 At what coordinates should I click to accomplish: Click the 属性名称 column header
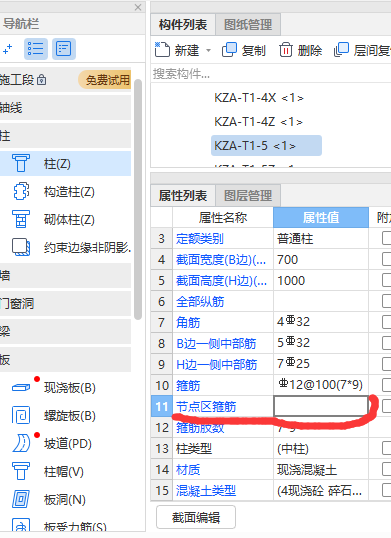pyautogui.click(x=223, y=217)
